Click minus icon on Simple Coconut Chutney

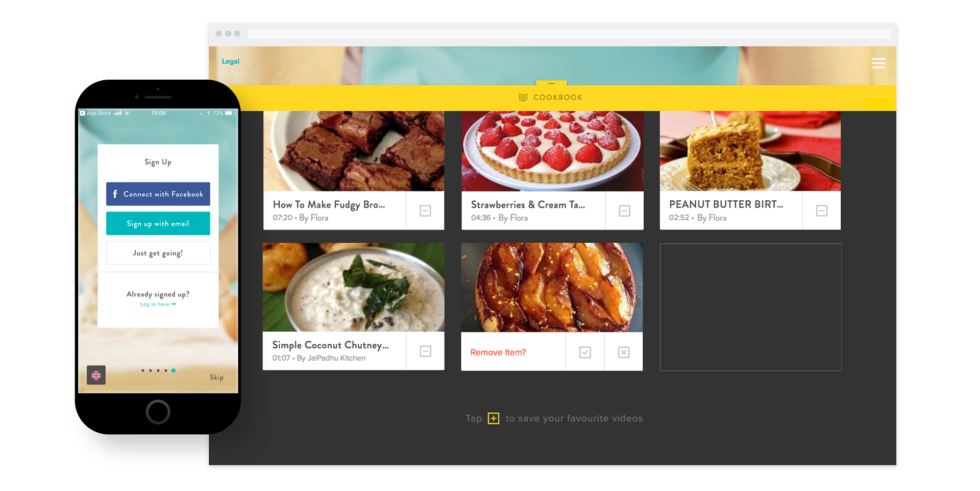click(425, 351)
